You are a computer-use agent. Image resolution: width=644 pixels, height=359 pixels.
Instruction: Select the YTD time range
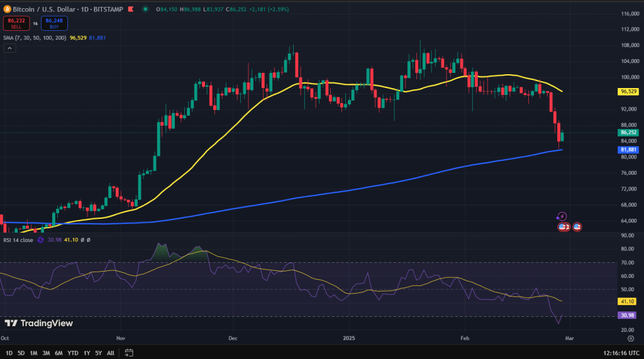pos(73,353)
